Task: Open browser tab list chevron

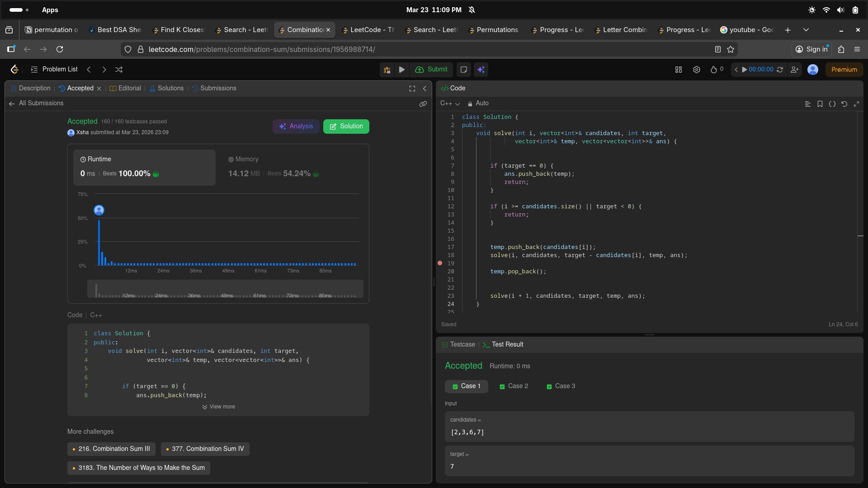Action: [806, 30]
